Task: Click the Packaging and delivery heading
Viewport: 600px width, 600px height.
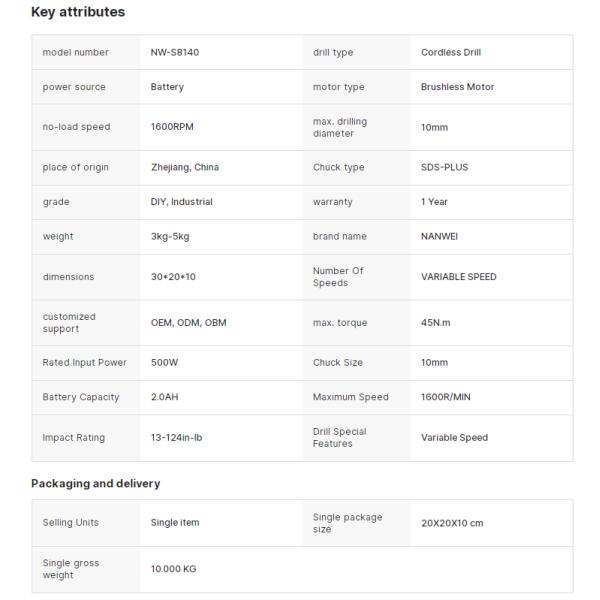Action: click(95, 483)
